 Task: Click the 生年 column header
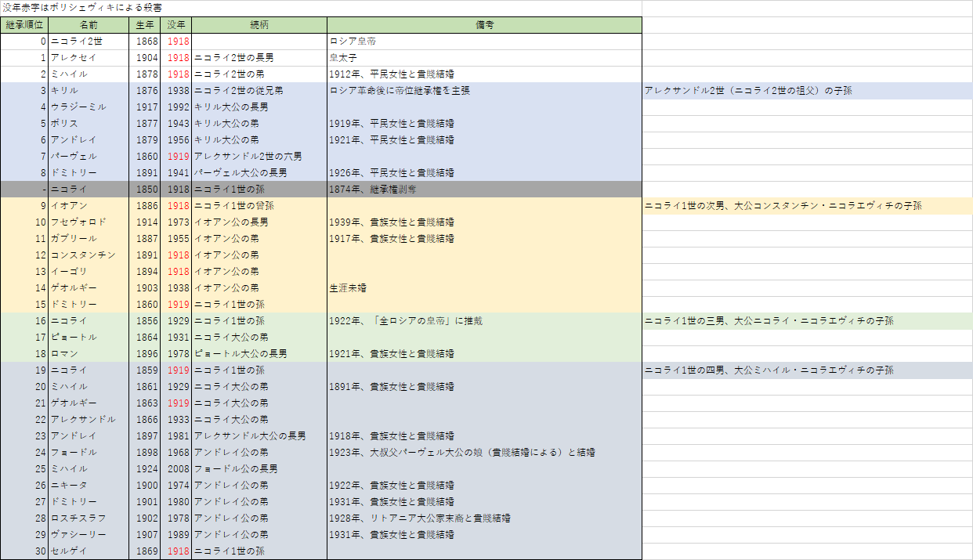(145, 25)
